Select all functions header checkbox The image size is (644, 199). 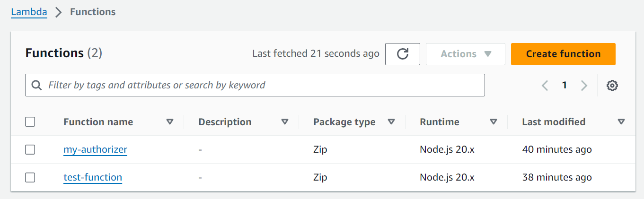[x=30, y=122]
